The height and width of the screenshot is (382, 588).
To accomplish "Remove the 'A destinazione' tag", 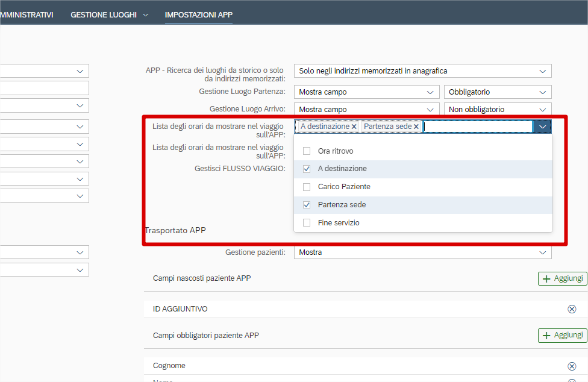I will coord(354,127).
